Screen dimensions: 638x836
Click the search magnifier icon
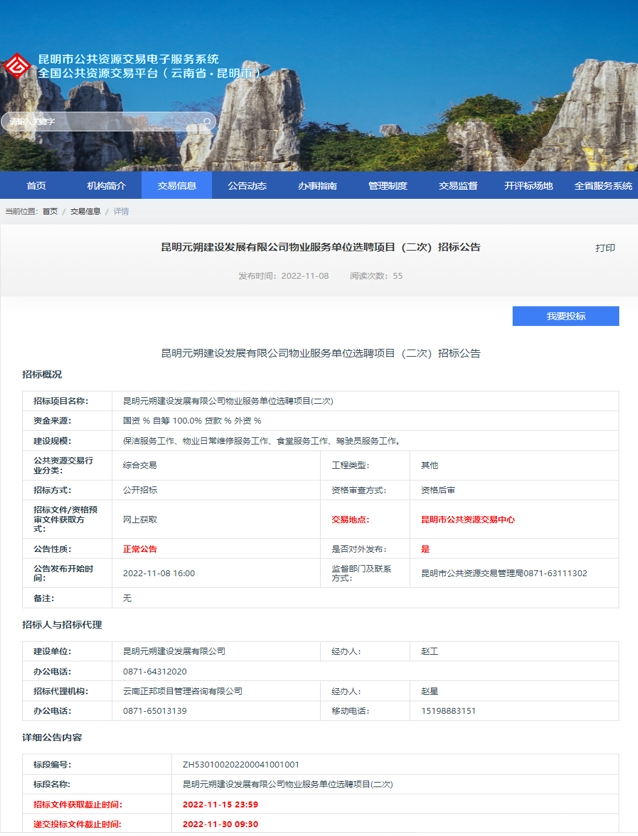208,122
